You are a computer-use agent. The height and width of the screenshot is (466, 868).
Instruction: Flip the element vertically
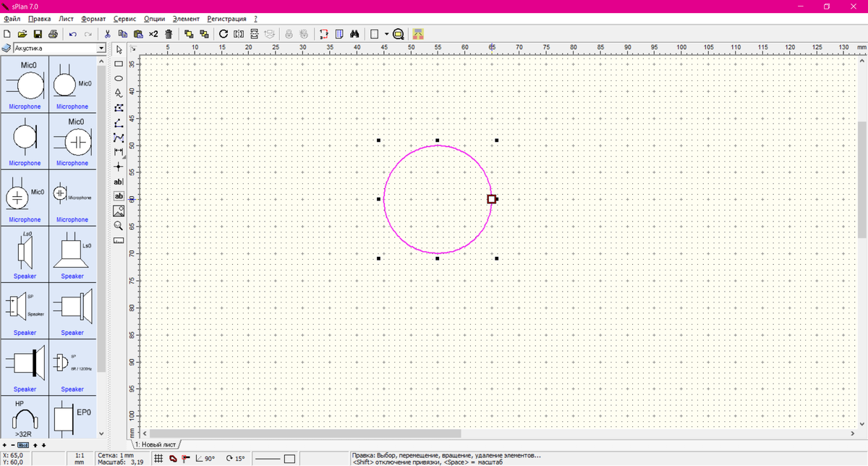(254, 34)
